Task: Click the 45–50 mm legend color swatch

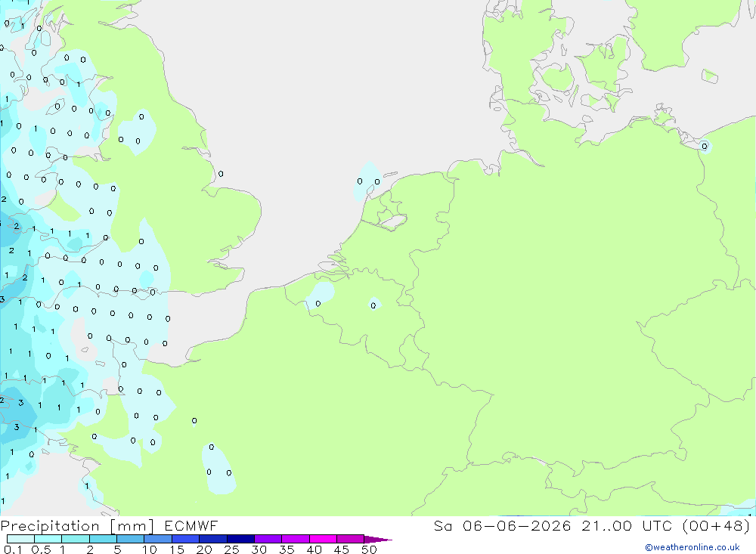Action: pos(351,539)
